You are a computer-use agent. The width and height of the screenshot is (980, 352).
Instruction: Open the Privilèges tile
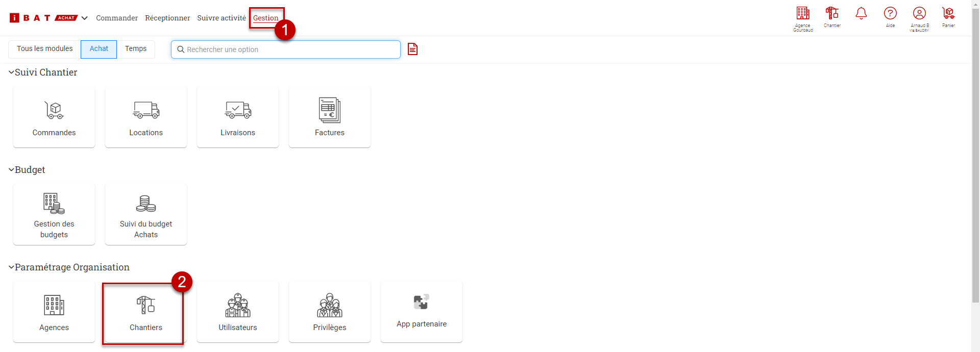[x=330, y=312]
